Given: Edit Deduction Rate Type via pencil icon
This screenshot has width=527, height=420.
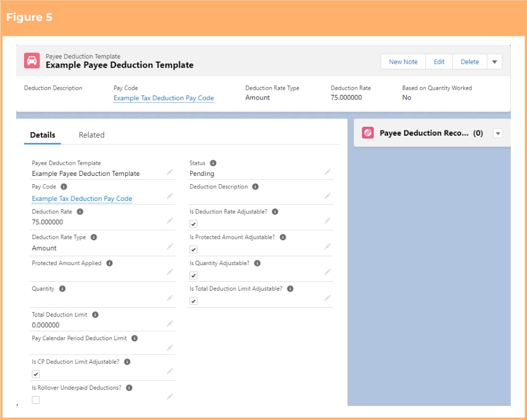Looking at the screenshot, I should [x=170, y=247].
